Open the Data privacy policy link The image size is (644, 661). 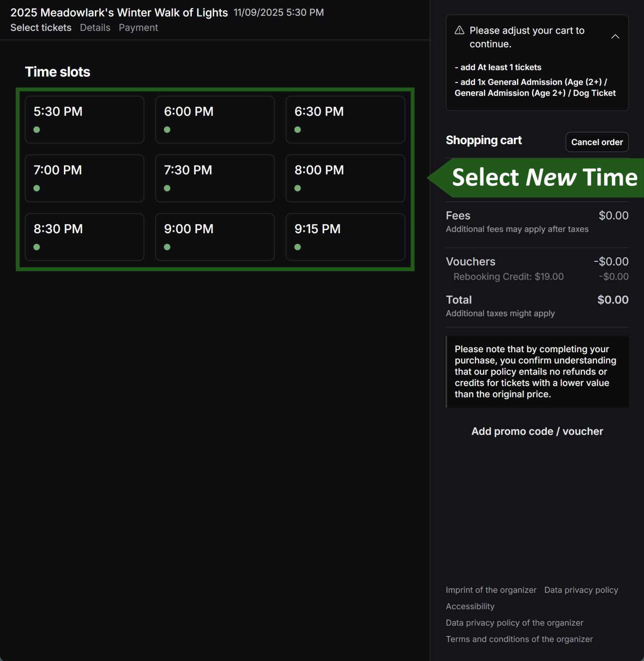(x=581, y=590)
